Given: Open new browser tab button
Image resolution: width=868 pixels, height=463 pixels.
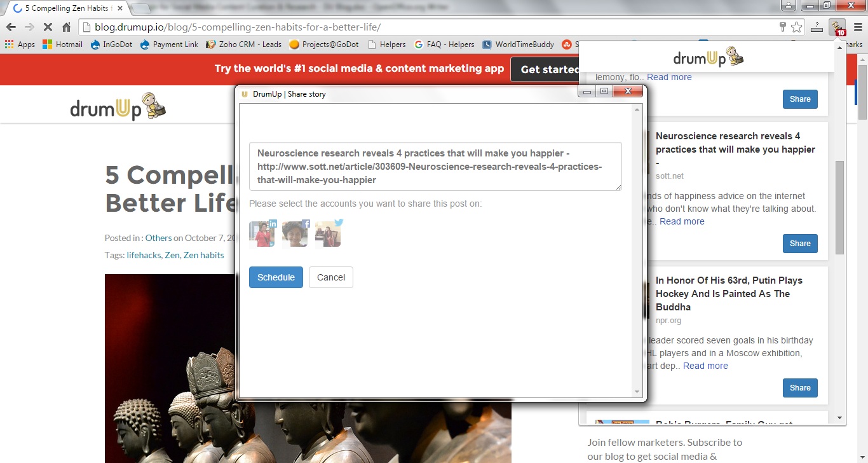Looking at the screenshot, I should [141, 9].
